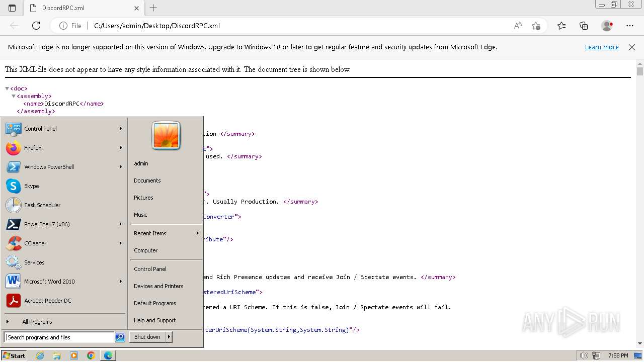This screenshot has height=362, width=644.
Task: Open Windows Media Player from taskbar
Action: [74, 355]
